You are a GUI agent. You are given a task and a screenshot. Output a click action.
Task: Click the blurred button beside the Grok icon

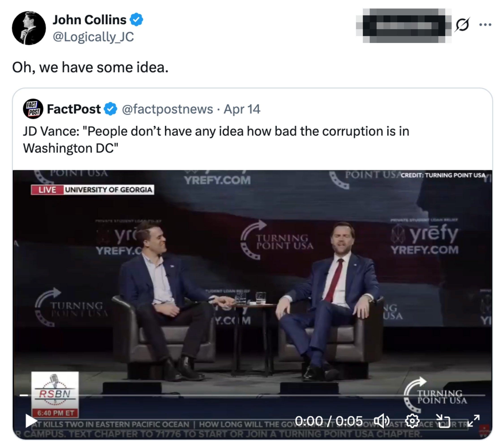tap(403, 25)
